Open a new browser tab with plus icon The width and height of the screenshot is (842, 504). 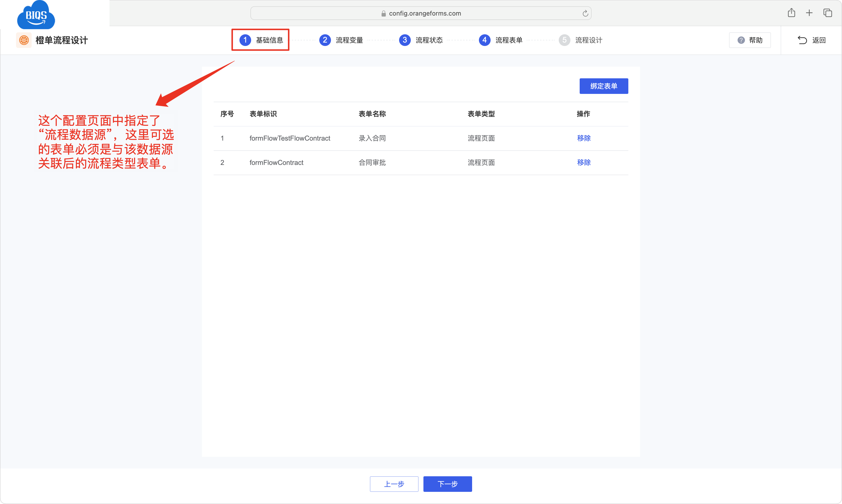[x=809, y=13]
